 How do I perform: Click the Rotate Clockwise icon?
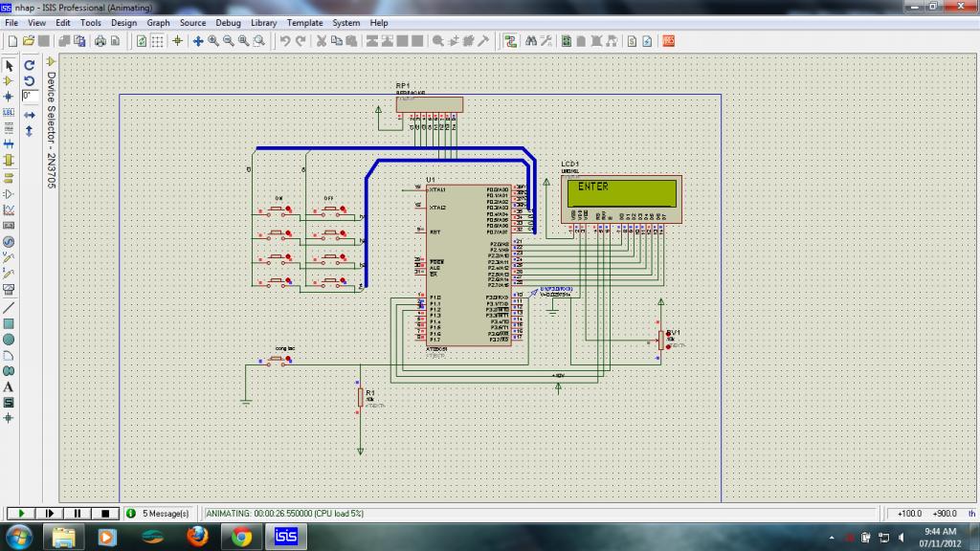click(29, 65)
